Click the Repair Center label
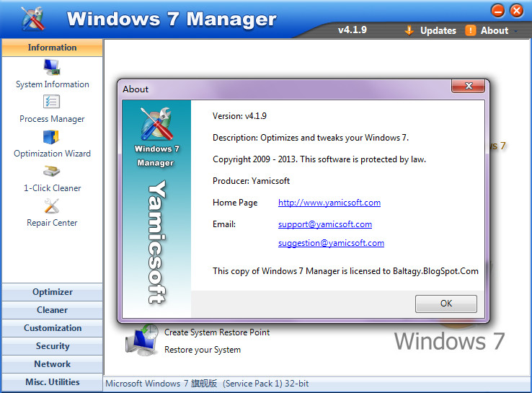 click(x=52, y=223)
